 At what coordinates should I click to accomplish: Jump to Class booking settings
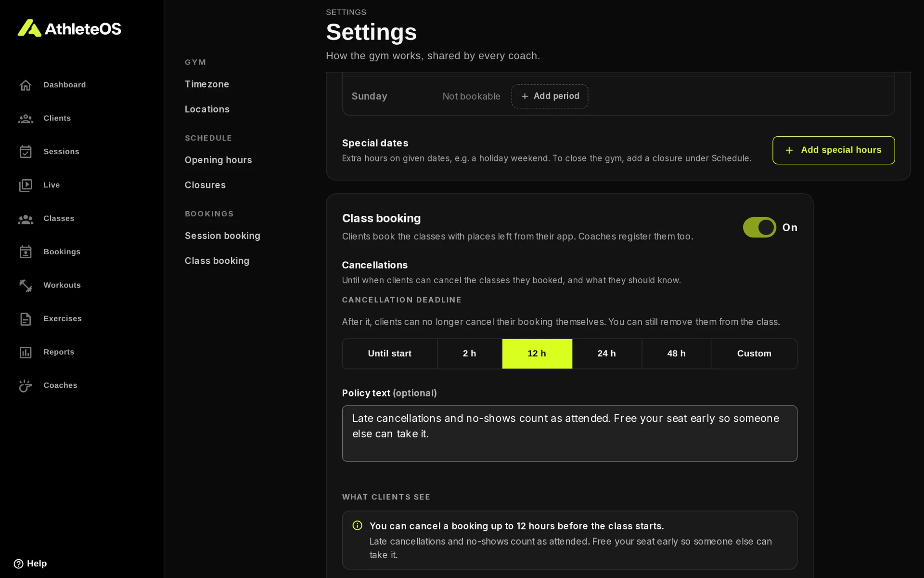pos(217,261)
